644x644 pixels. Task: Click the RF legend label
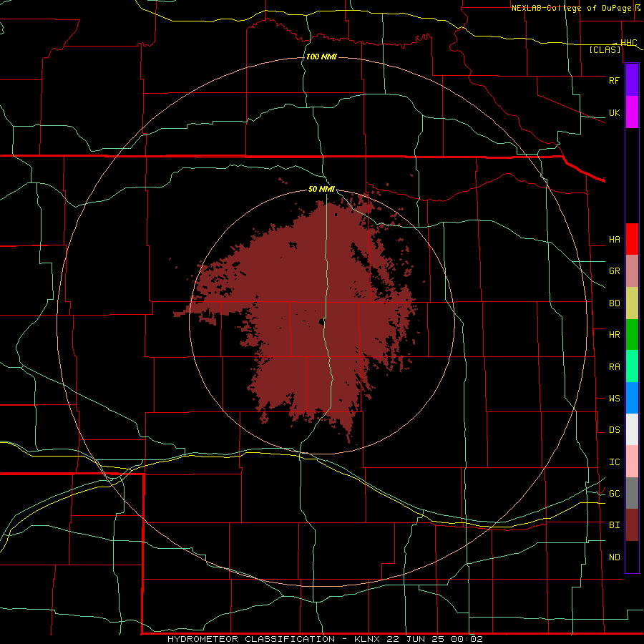(x=614, y=80)
